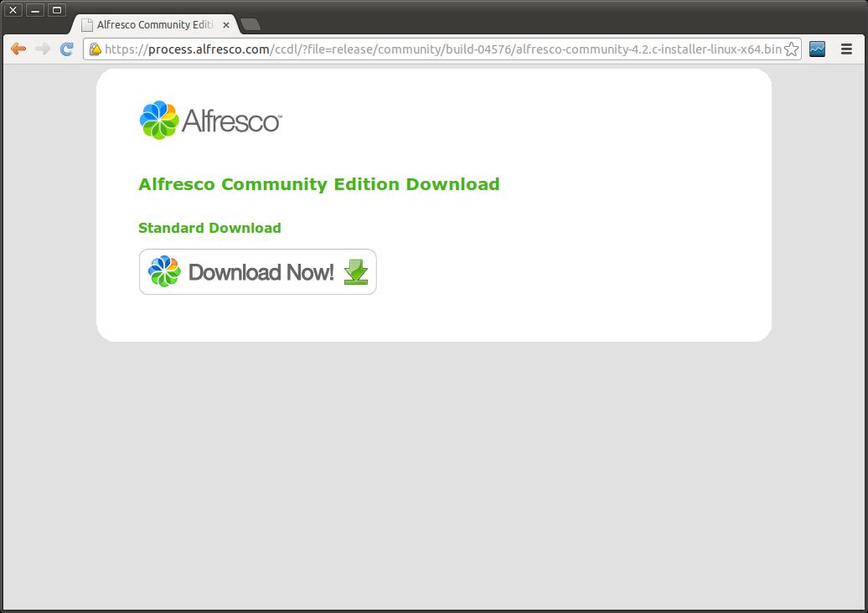Bookmark this page with the star icon
Viewport: 868px width, 613px height.
click(791, 49)
